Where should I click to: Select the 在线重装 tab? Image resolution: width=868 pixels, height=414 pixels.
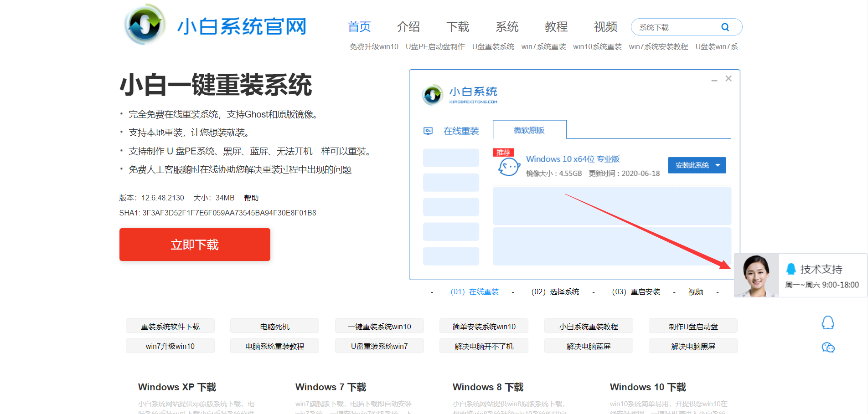pos(461,131)
